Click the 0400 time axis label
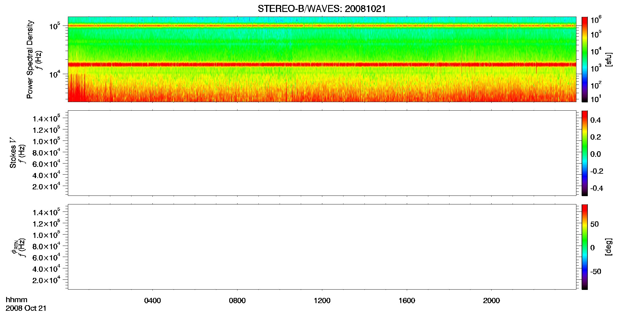 click(x=152, y=301)
